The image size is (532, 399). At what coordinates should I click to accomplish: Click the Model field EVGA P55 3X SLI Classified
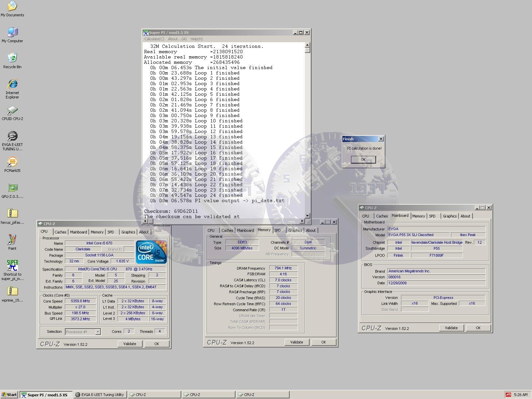[419, 235]
